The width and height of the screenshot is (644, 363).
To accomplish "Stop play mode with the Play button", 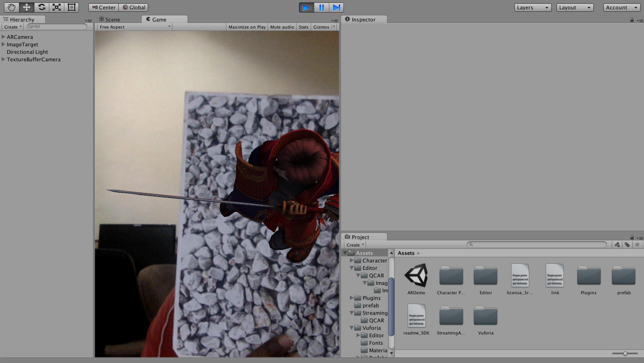I will click(x=306, y=7).
